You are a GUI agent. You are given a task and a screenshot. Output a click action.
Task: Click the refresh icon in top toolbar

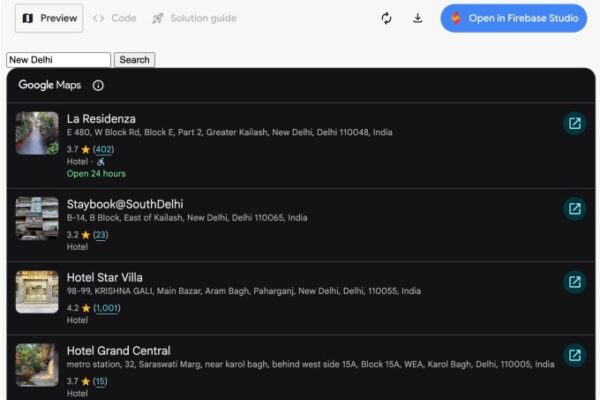pyautogui.click(x=386, y=18)
